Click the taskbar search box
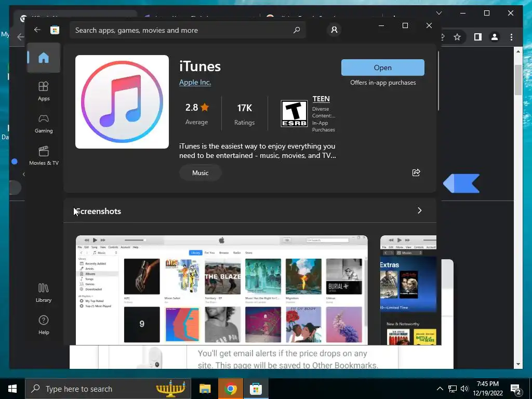The height and width of the screenshot is (399, 532). (x=108, y=389)
